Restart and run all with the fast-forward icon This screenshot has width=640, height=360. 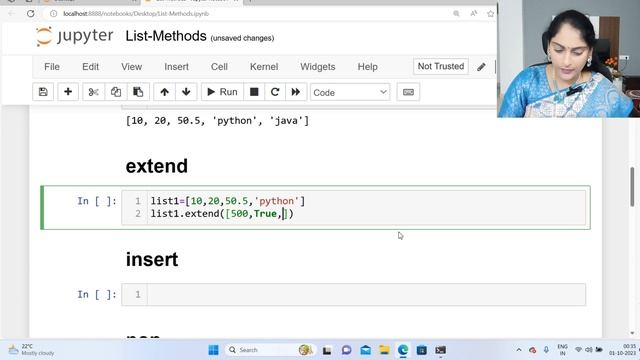coord(296,92)
